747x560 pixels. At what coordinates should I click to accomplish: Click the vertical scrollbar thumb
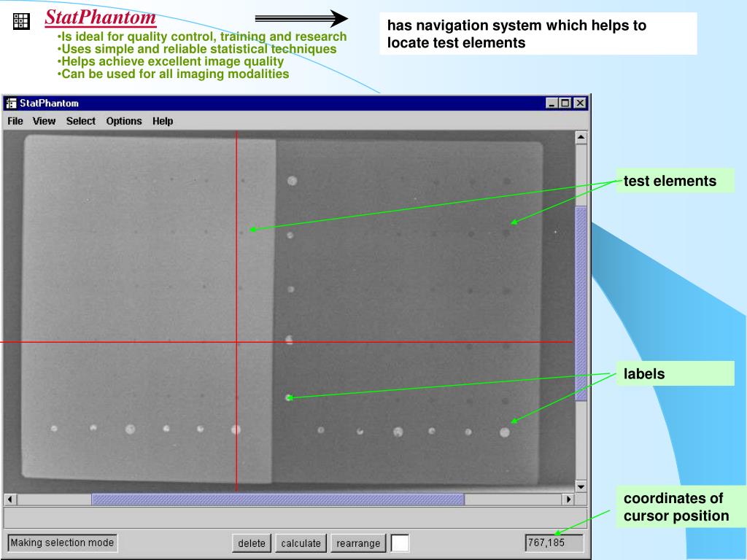point(581,304)
